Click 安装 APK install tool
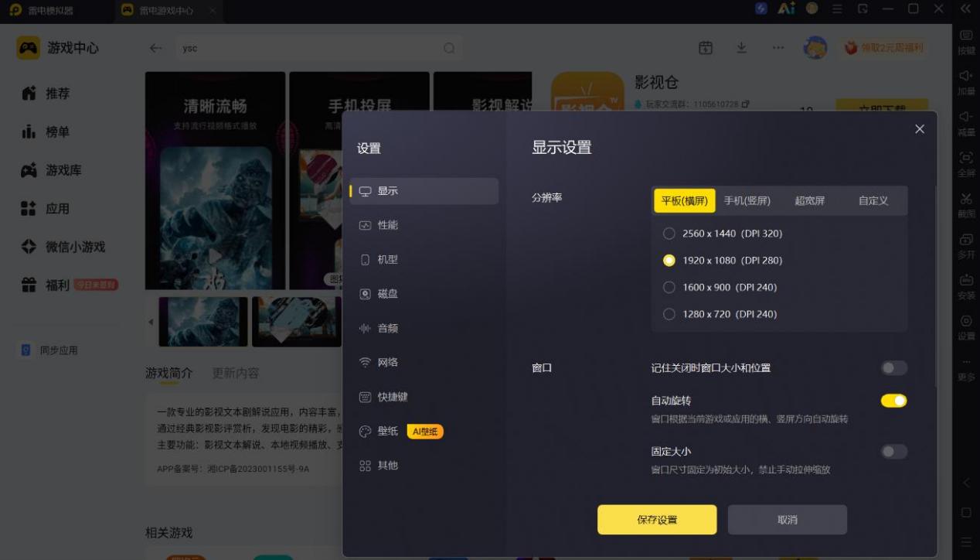The image size is (980, 560). (966, 286)
